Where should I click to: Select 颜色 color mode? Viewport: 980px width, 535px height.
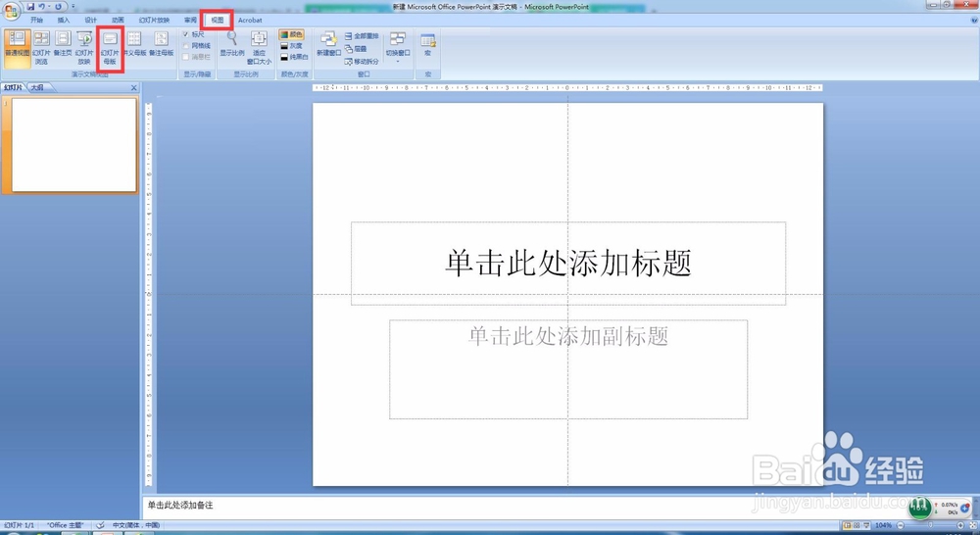click(x=291, y=34)
